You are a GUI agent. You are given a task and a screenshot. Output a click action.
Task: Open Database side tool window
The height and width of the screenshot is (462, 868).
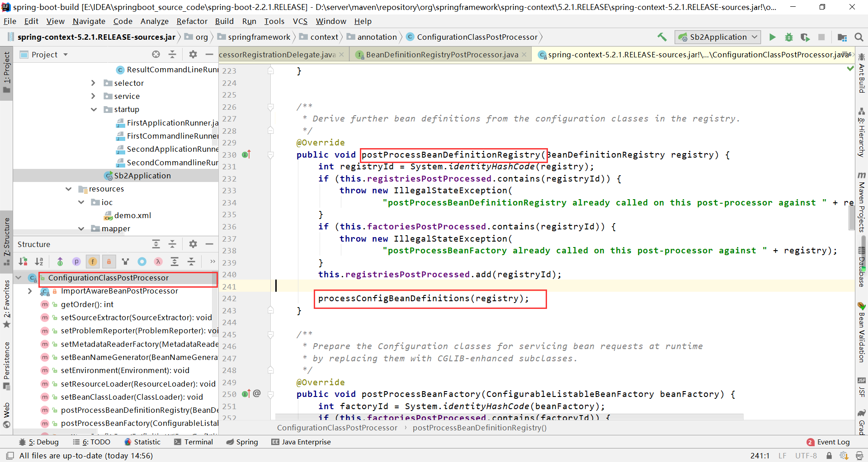click(862, 267)
